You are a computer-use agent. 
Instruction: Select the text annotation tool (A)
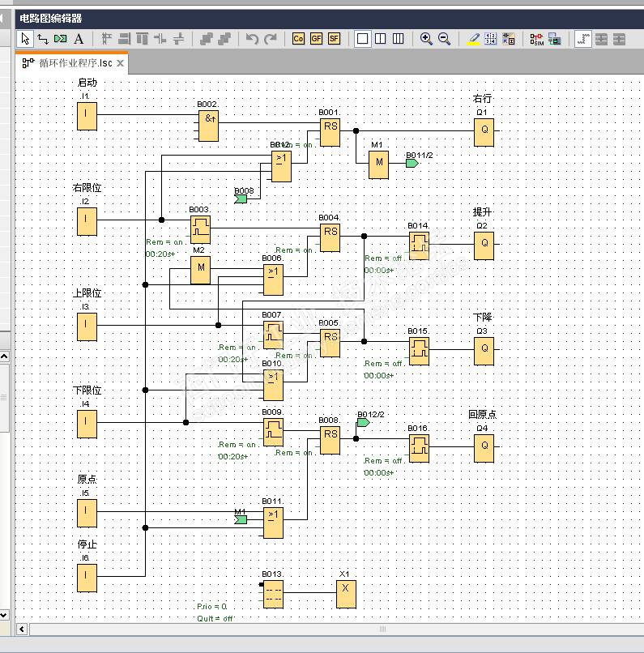(x=79, y=38)
